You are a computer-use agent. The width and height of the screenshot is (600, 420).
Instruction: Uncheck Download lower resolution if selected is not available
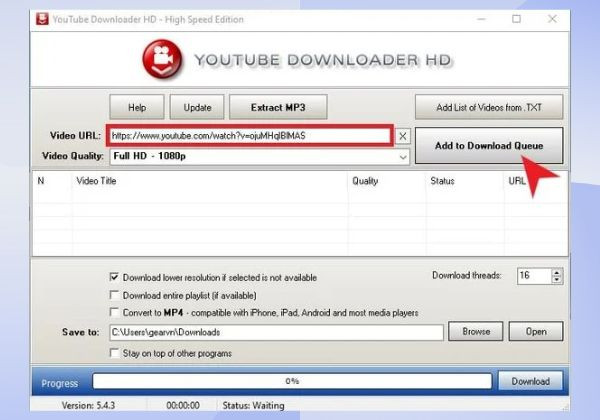click(114, 277)
